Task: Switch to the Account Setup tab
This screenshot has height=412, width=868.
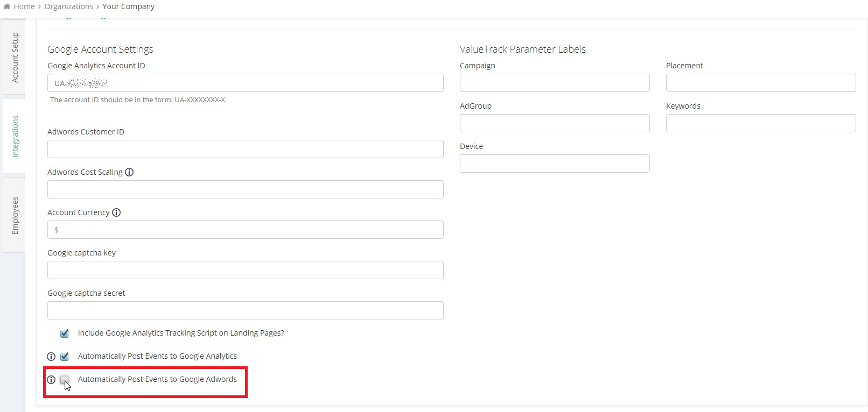Action: click(x=15, y=58)
